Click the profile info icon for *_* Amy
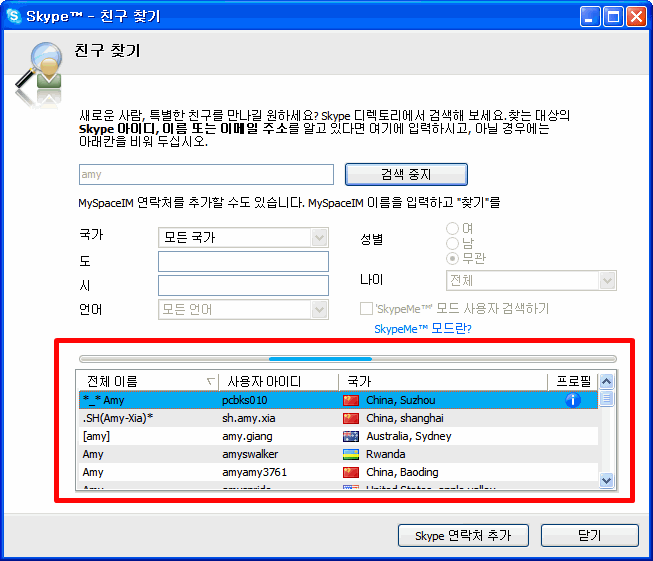Viewport: 653px width, 561px height. point(573,400)
